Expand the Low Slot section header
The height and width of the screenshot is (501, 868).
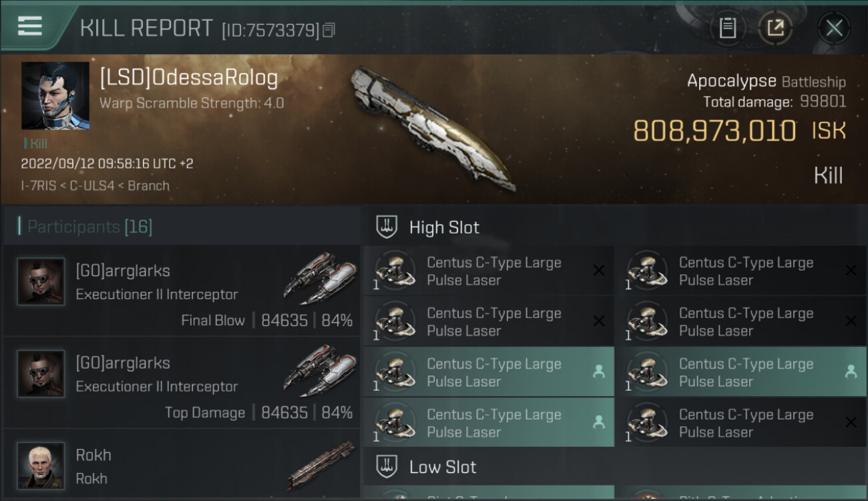tap(443, 466)
